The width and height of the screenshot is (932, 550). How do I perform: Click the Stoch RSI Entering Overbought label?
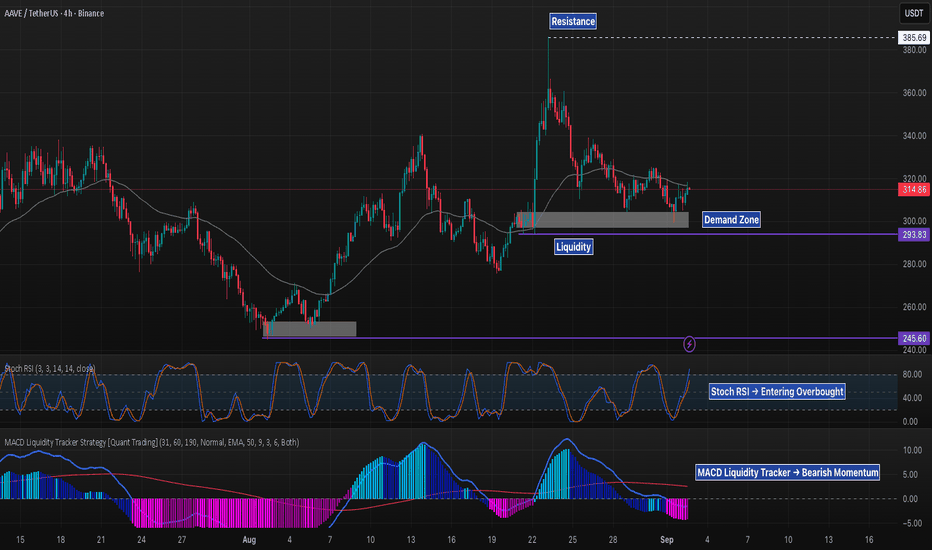pyautogui.click(x=777, y=391)
